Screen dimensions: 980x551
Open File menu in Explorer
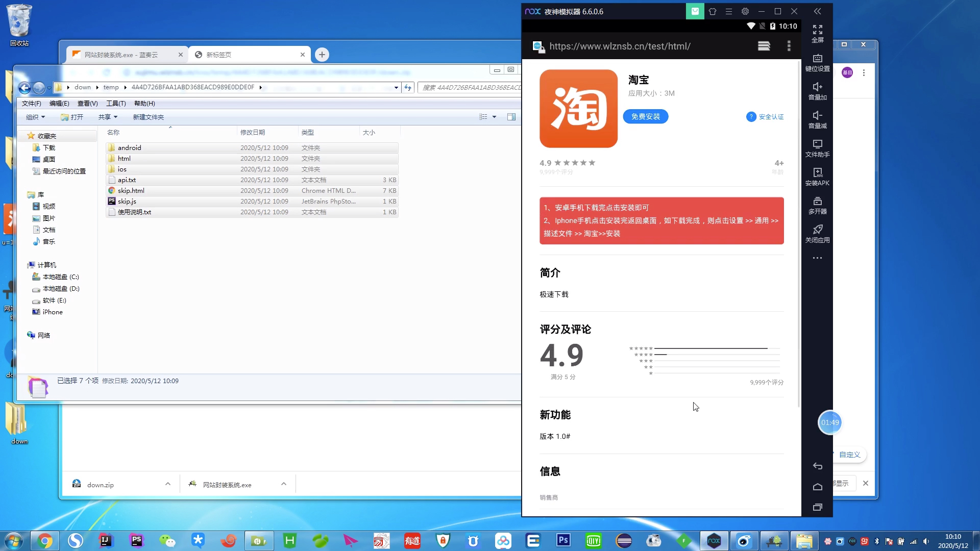click(x=31, y=104)
